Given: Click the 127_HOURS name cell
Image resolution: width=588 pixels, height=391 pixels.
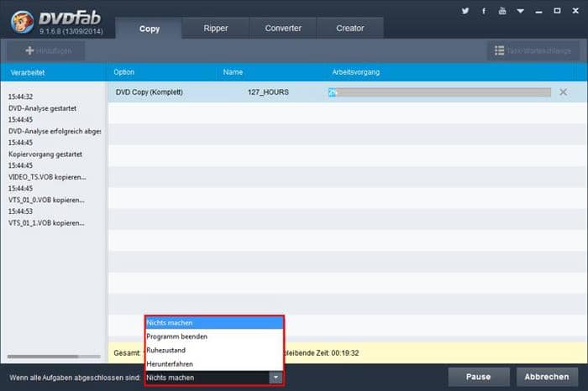Looking at the screenshot, I should (x=268, y=92).
